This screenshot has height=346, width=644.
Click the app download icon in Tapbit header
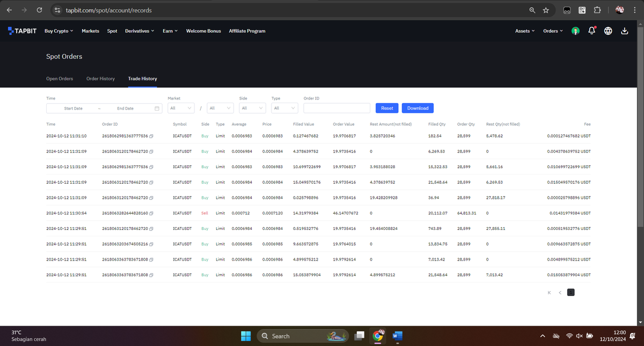tap(624, 31)
